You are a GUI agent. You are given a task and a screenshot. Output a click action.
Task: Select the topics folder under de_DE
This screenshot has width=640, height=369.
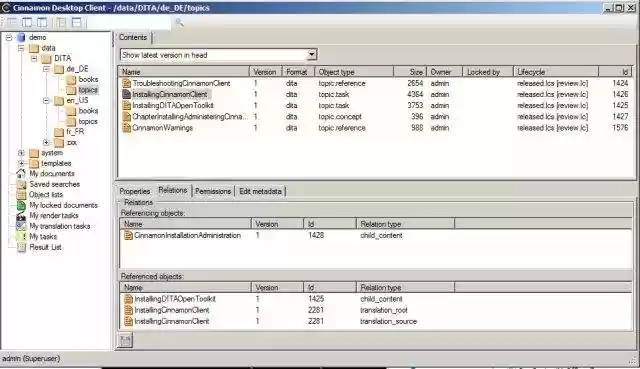click(x=88, y=90)
